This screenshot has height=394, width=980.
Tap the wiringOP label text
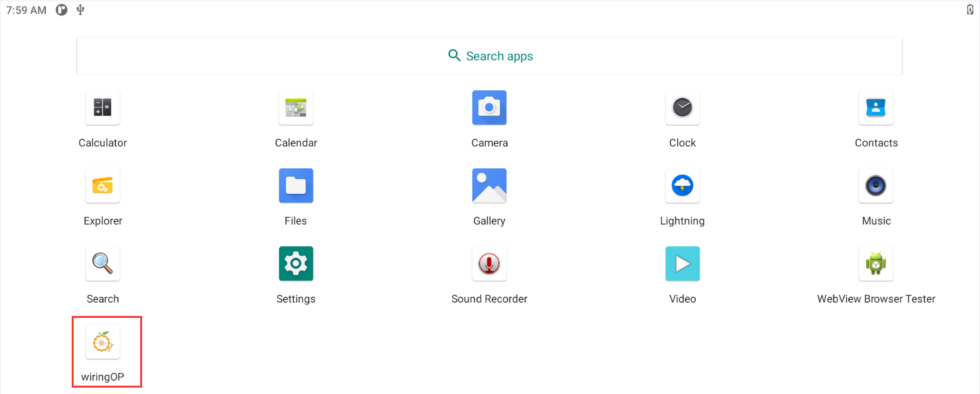tap(102, 377)
